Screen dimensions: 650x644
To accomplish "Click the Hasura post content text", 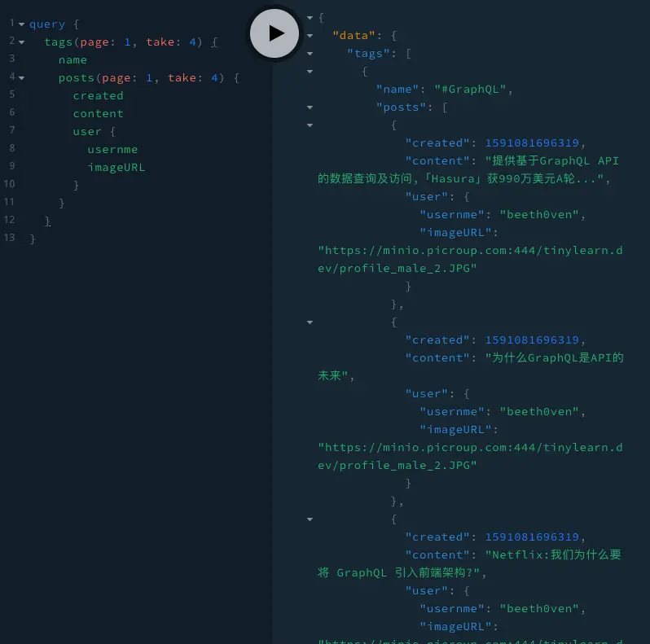I will pyautogui.click(x=468, y=170).
